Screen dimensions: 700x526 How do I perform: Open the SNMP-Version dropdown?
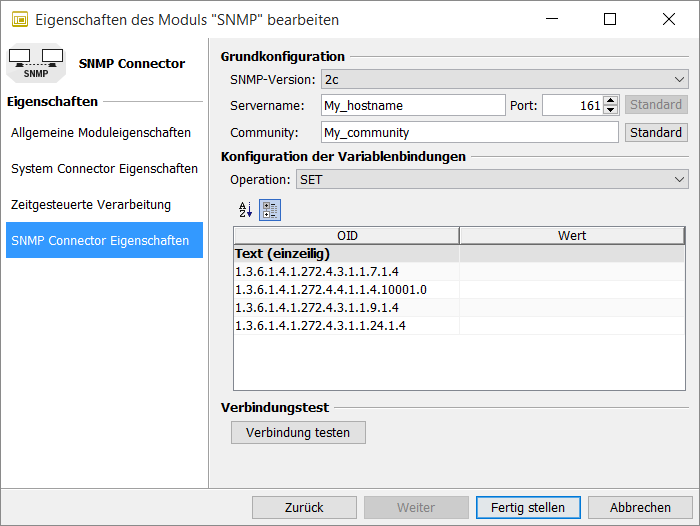pos(504,79)
